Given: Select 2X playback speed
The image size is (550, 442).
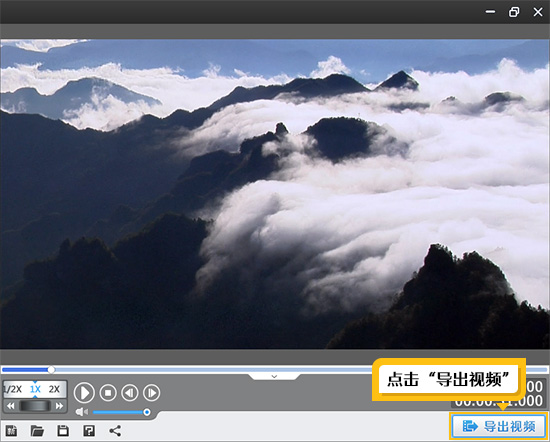Looking at the screenshot, I should pos(54,389).
